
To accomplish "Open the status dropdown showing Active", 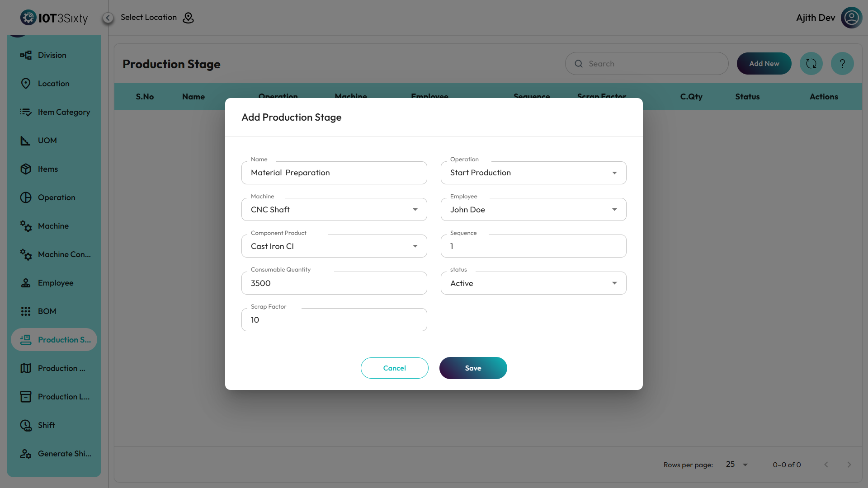I will pos(533,283).
